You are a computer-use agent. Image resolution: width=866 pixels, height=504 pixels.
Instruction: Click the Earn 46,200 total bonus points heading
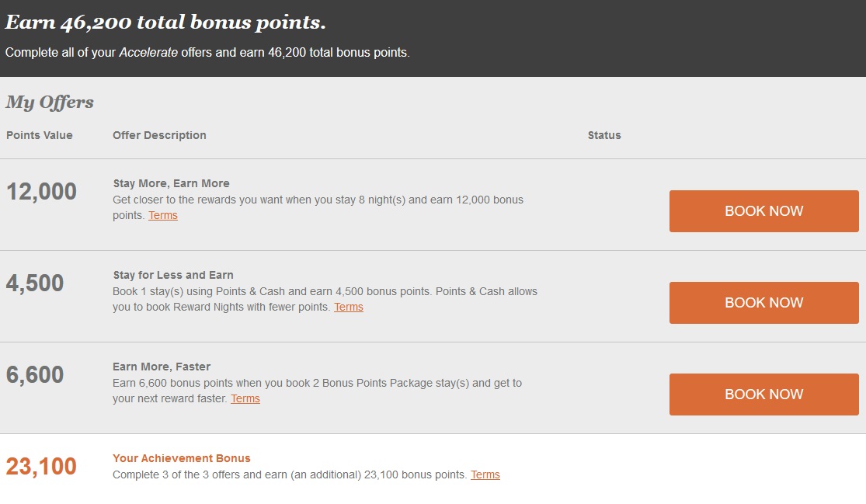tap(165, 23)
